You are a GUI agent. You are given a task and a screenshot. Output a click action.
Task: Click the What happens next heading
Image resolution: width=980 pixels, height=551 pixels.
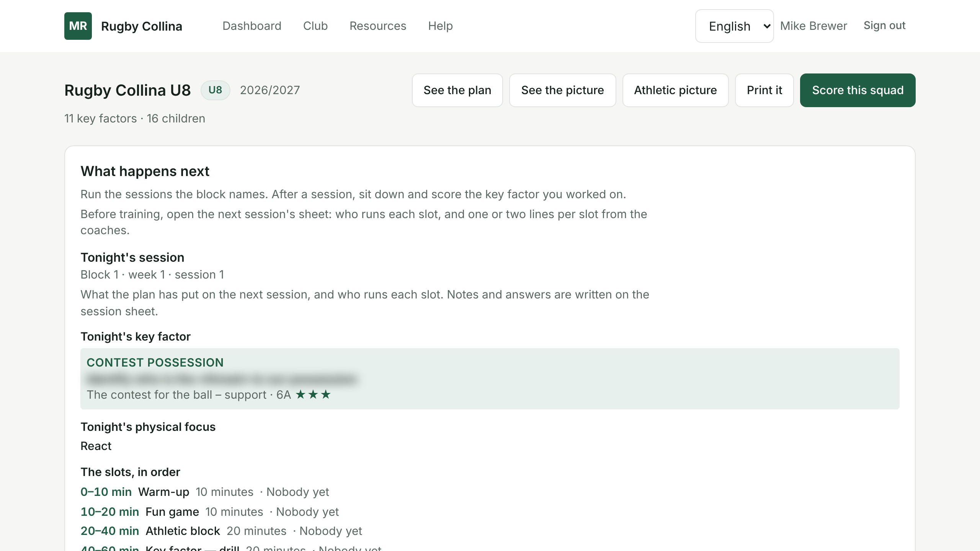[145, 171]
